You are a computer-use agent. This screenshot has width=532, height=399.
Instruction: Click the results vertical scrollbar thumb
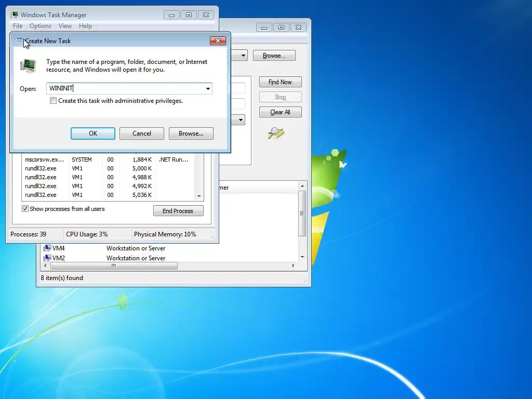(302, 213)
